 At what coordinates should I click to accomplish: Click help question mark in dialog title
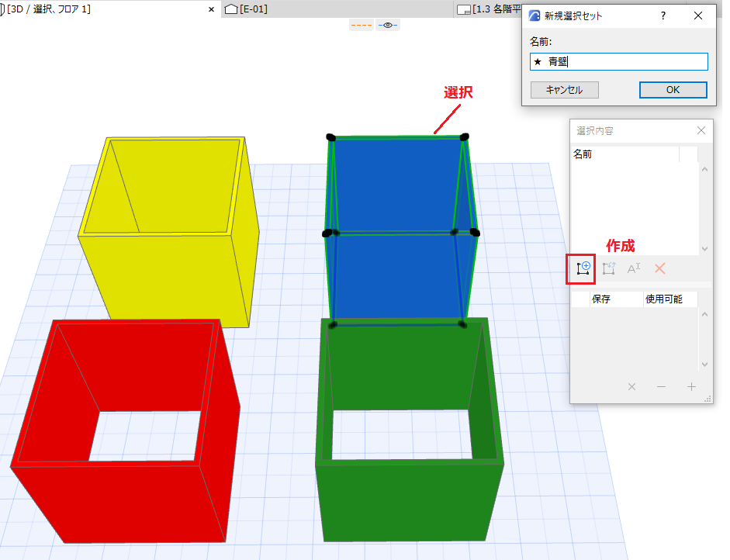663,16
